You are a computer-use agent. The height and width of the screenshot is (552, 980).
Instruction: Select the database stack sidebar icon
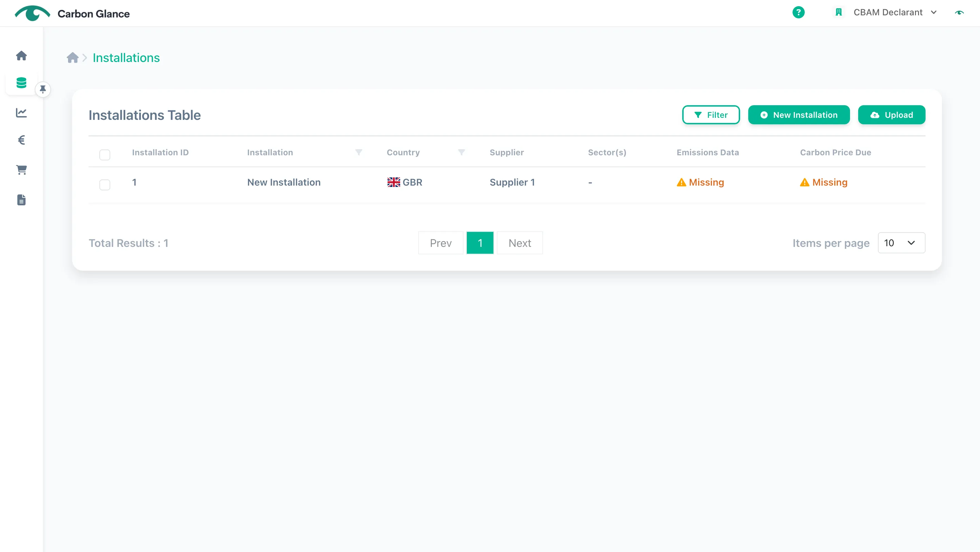pyautogui.click(x=21, y=83)
